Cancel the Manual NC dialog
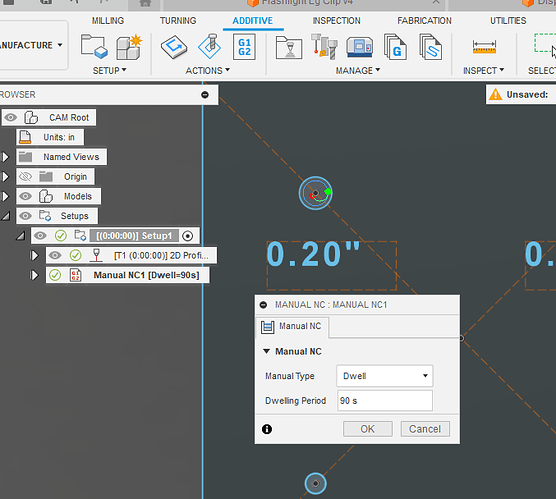This screenshot has width=556, height=499. click(x=425, y=429)
